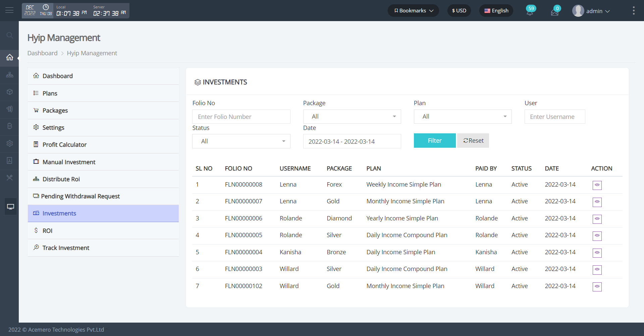Expand the Package dropdown showing All
The width and height of the screenshot is (644, 336).
[x=352, y=116]
